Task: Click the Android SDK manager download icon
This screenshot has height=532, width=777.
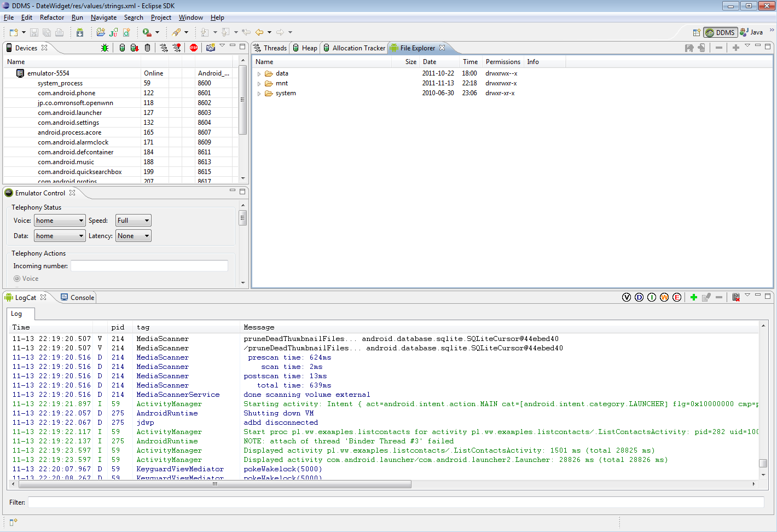Action: point(80,32)
